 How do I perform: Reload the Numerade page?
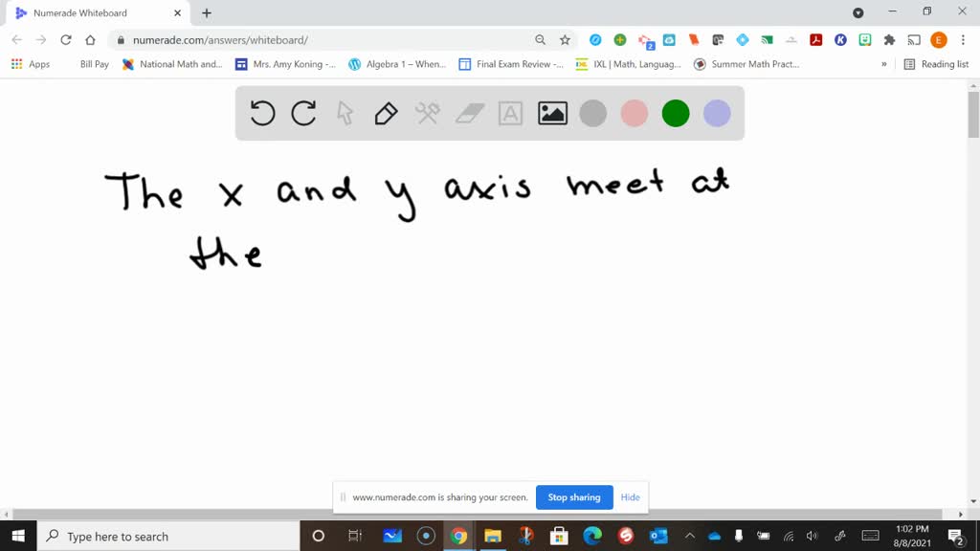pyautogui.click(x=66, y=40)
